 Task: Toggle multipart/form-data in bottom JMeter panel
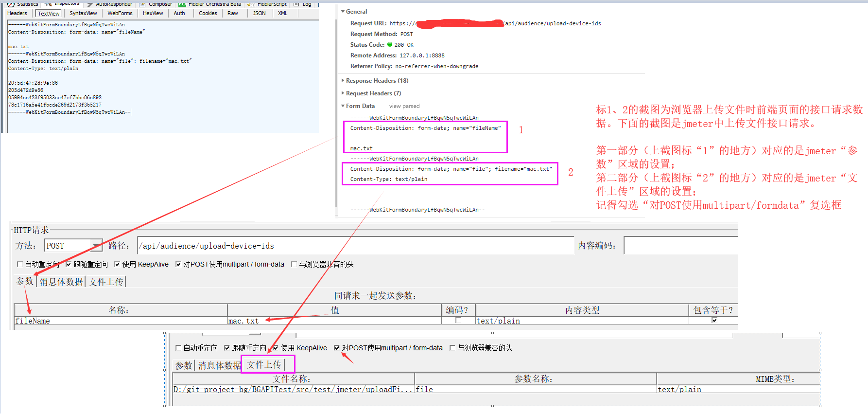pos(337,348)
